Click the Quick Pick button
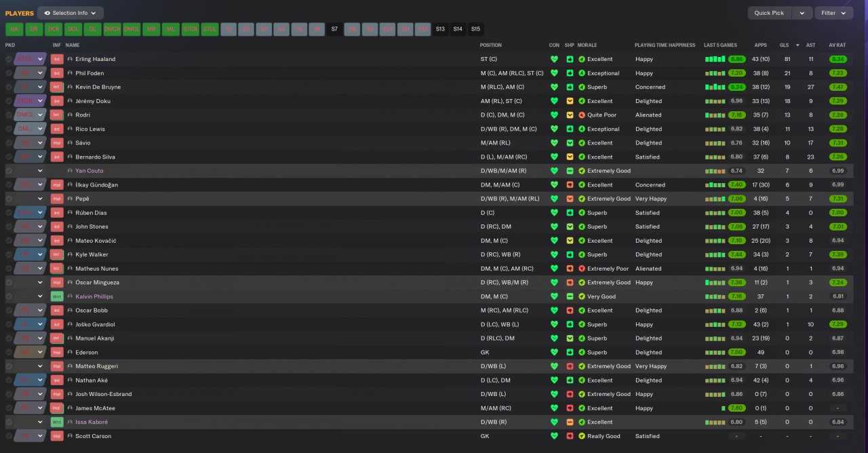The image size is (868, 453). [769, 13]
